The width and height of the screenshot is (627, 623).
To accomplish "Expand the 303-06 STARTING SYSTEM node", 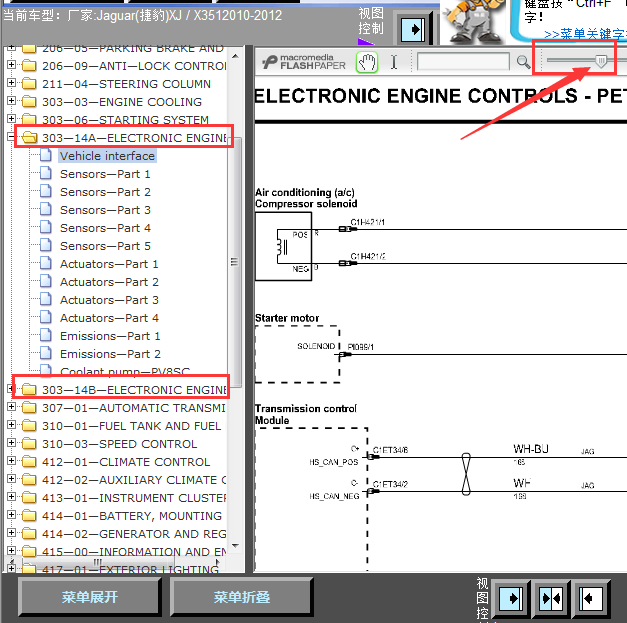I will tap(11, 118).
